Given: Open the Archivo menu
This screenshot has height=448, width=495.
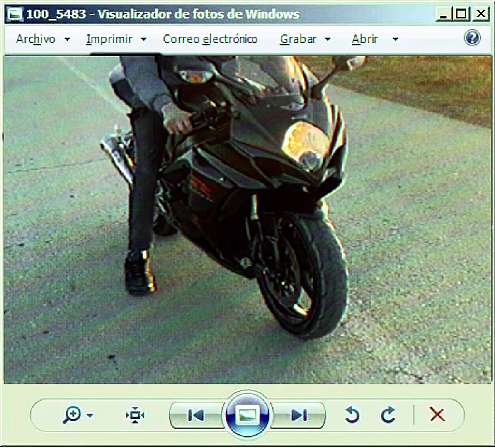Looking at the screenshot, I should 36,39.
